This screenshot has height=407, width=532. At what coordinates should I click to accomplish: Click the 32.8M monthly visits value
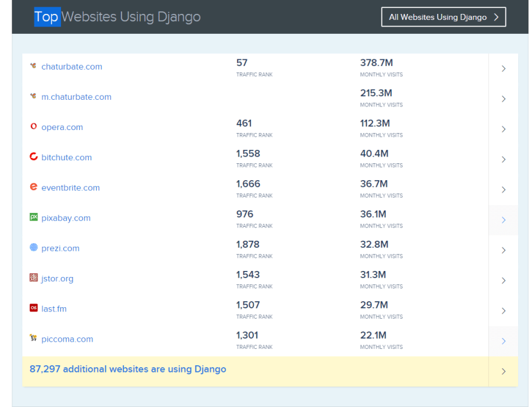374,244
